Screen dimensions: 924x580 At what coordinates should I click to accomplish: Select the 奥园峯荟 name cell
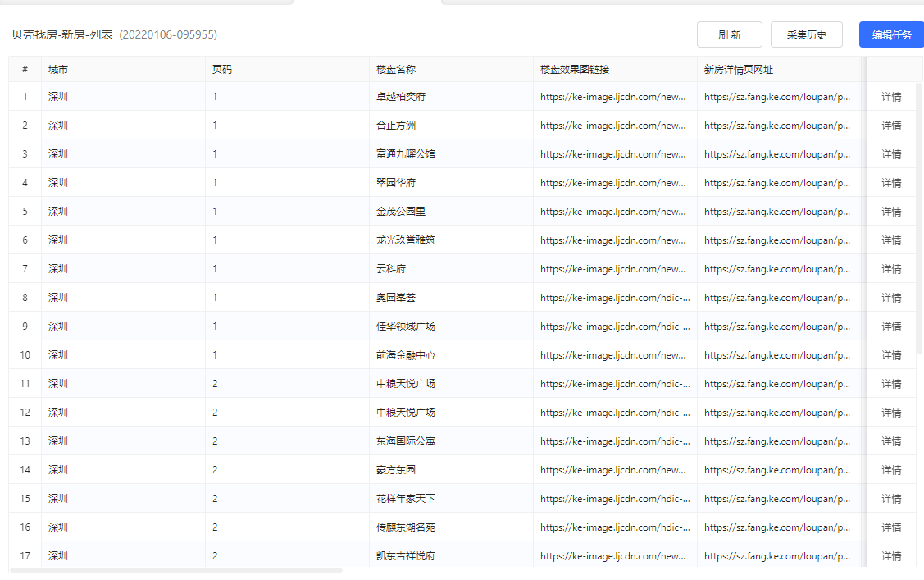click(x=451, y=298)
